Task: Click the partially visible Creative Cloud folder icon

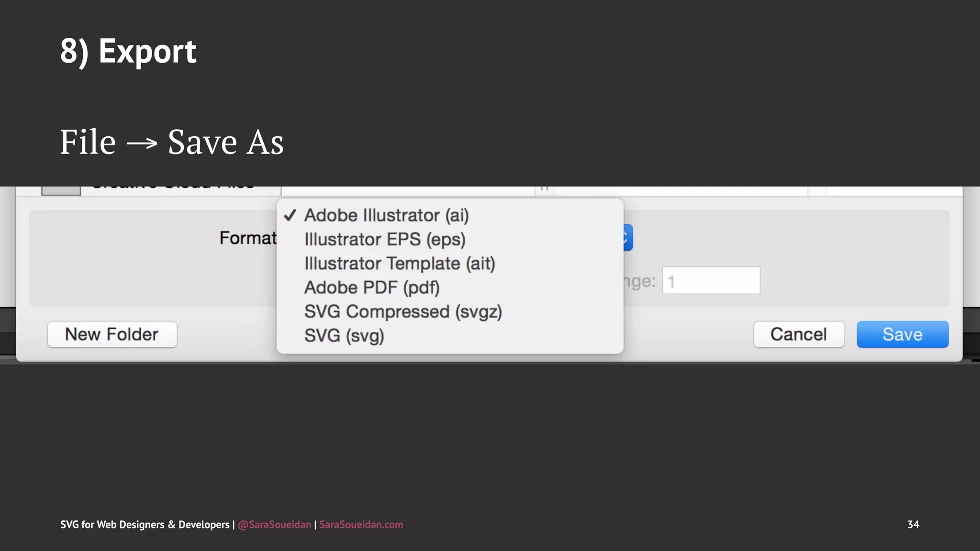Action: click(x=61, y=190)
